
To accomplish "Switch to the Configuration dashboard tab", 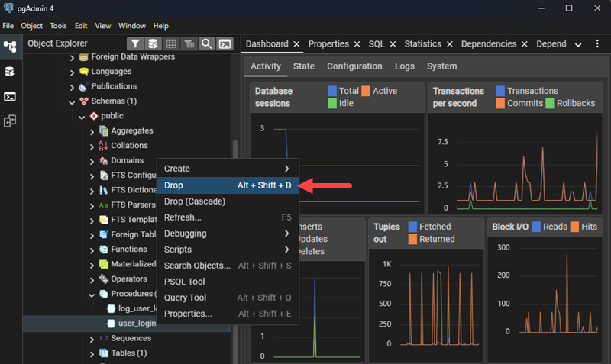I will [x=354, y=66].
